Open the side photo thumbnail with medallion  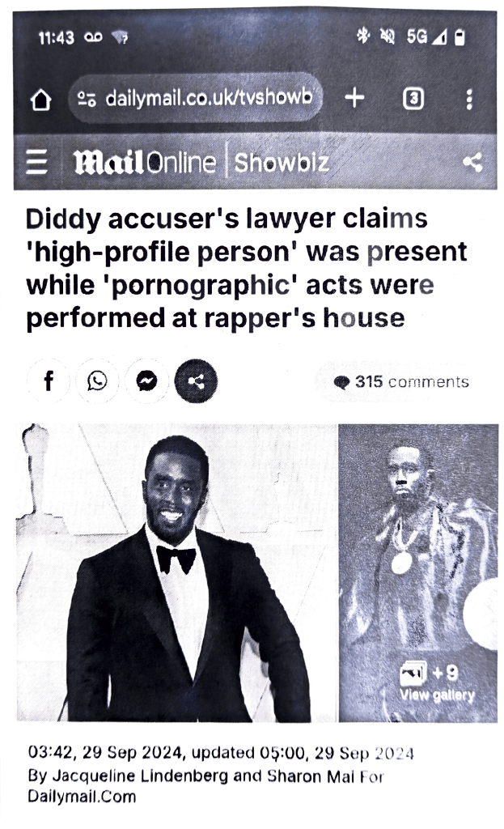[x=418, y=572]
